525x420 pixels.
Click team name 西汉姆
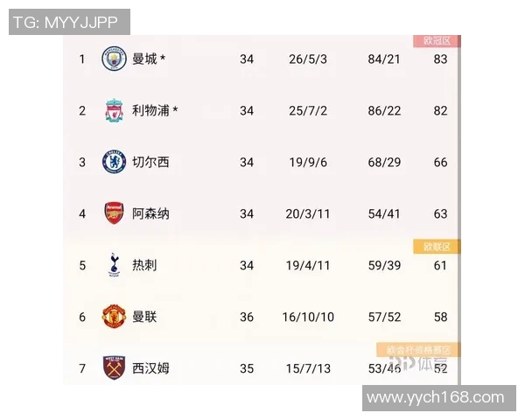pyautogui.click(x=150, y=367)
